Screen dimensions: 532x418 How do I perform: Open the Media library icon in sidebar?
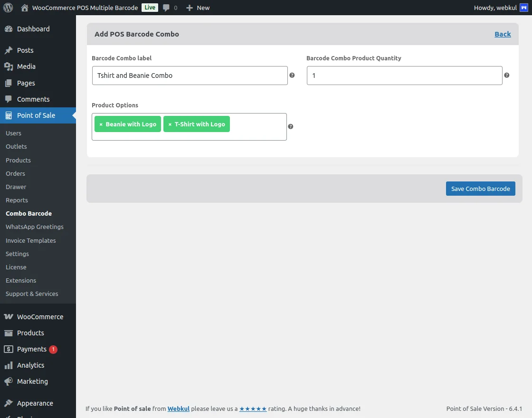point(9,66)
